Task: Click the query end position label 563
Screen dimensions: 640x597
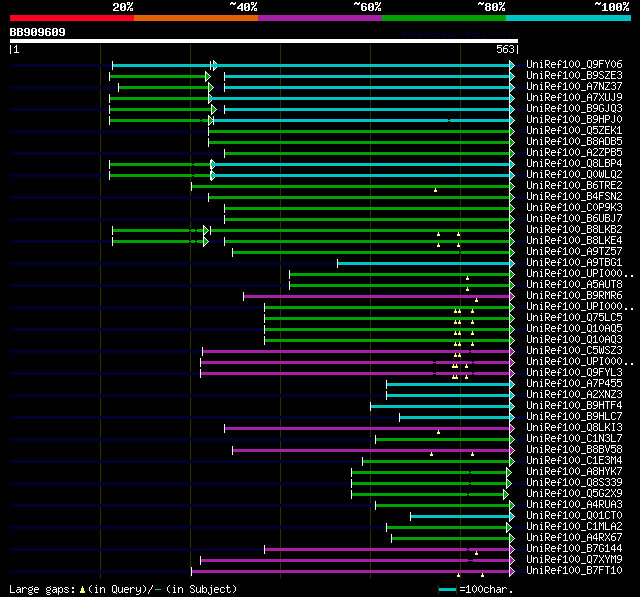Action: tap(505, 49)
